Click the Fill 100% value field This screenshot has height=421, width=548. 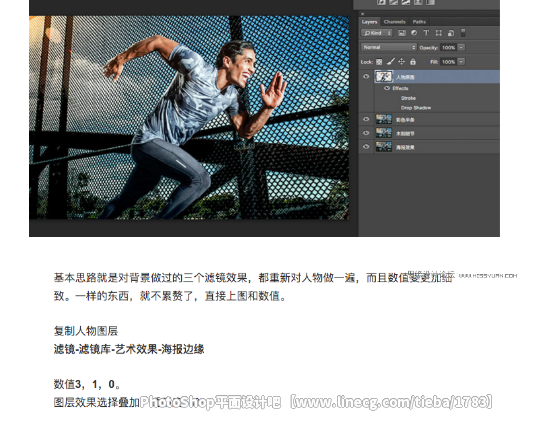448,62
